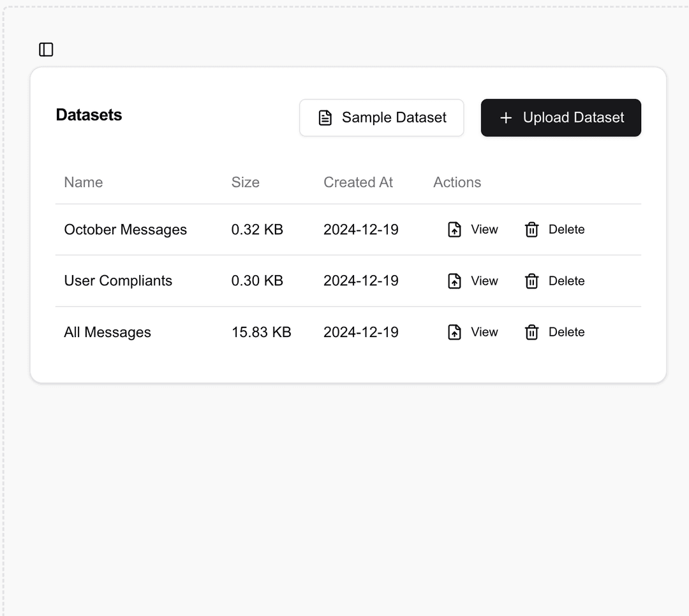Click the view file icon for User Compliants
This screenshot has height=616, width=689.
click(x=454, y=281)
